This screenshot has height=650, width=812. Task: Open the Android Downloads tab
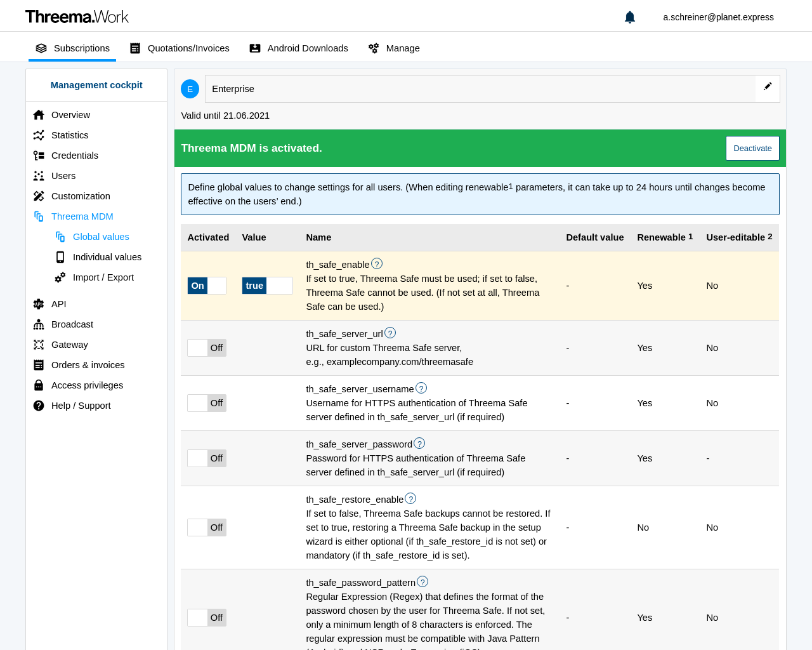[299, 48]
